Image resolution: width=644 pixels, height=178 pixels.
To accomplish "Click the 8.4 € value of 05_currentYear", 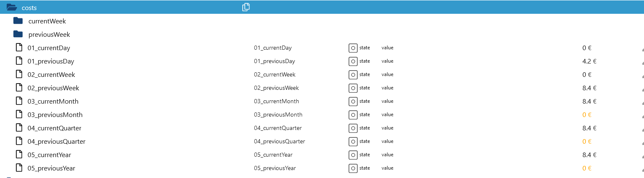I will coord(589,155).
